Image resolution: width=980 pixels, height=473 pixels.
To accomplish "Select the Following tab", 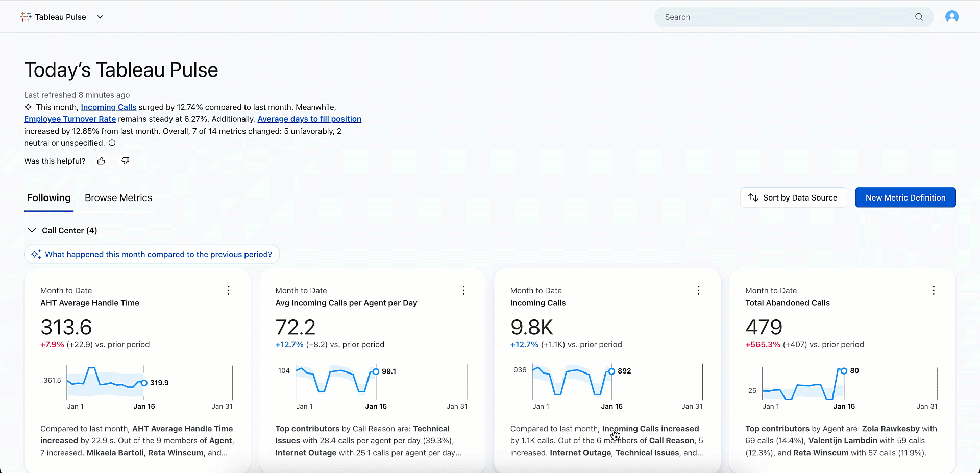I will 49,198.
